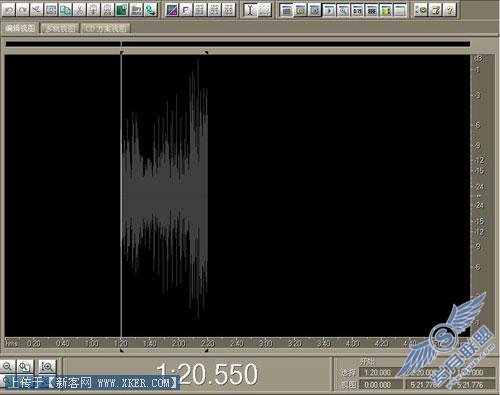500x395 pixels.
Task: Toggle the zoom controls window icon with magnifier
Action: pos(343,11)
